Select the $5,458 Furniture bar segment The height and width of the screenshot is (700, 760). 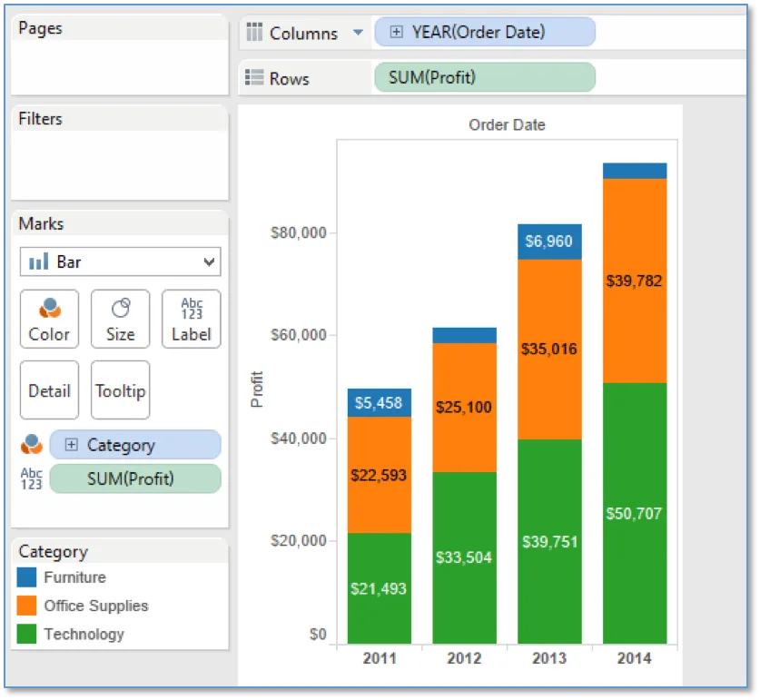380,402
